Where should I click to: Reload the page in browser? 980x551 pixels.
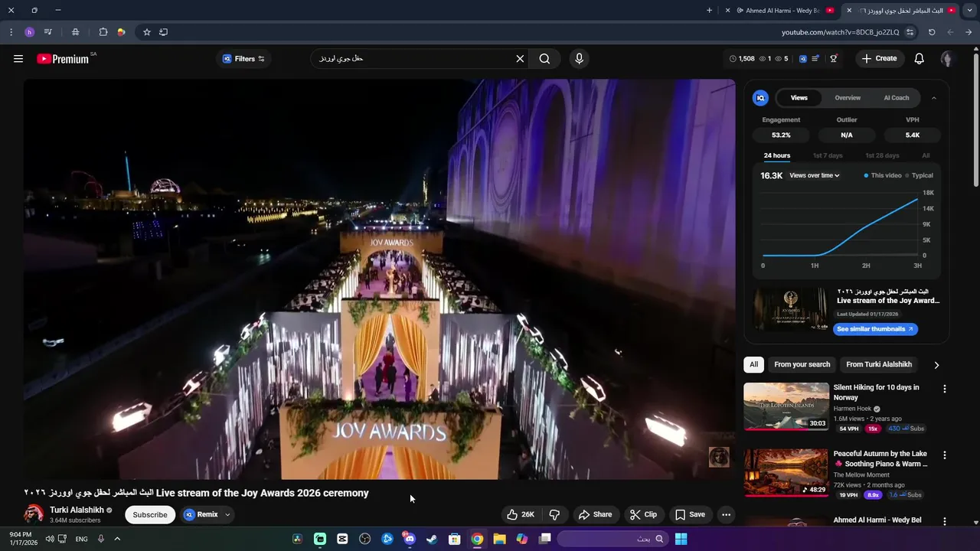(x=932, y=32)
